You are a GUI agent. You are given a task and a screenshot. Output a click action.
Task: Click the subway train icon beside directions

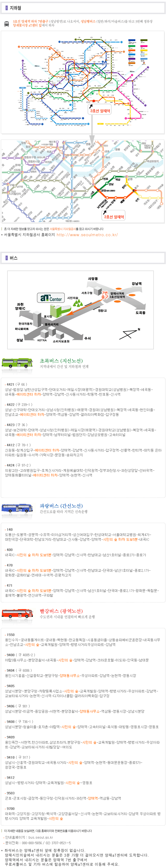(x=7, y=24)
